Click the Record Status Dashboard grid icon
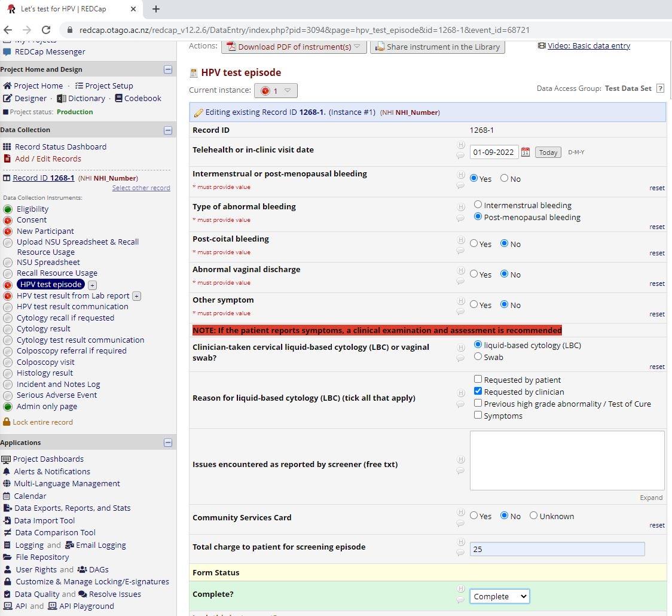Image resolution: width=672 pixels, height=616 pixels. (7, 147)
